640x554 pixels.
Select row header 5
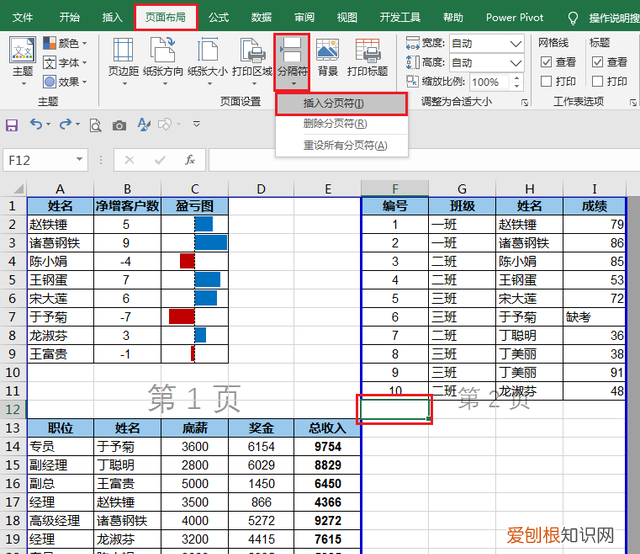pyautogui.click(x=13, y=280)
